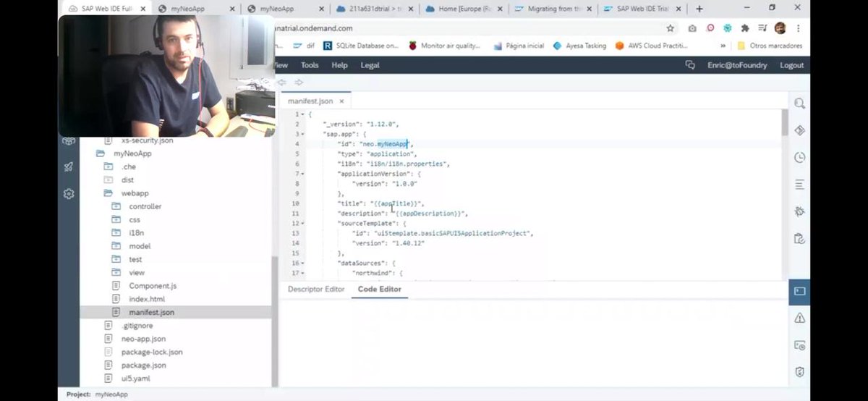Viewport: 868px width, 401px height.
Task: Click the file tree vertical scrollbar
Action: coord(274,321)
